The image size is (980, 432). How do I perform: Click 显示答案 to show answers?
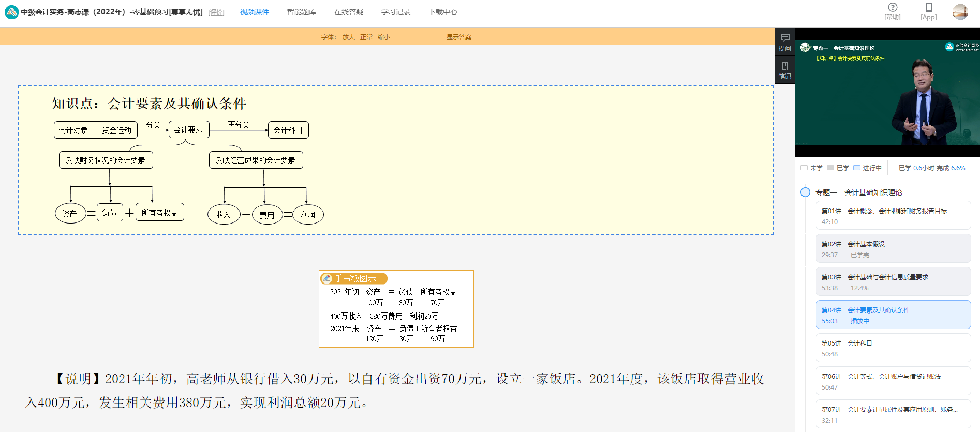point(459,37)
